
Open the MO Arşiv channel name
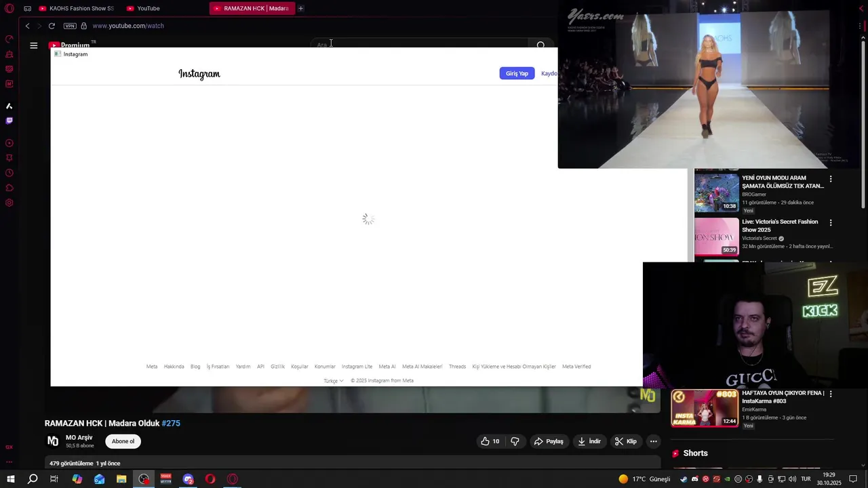[79, 438]
